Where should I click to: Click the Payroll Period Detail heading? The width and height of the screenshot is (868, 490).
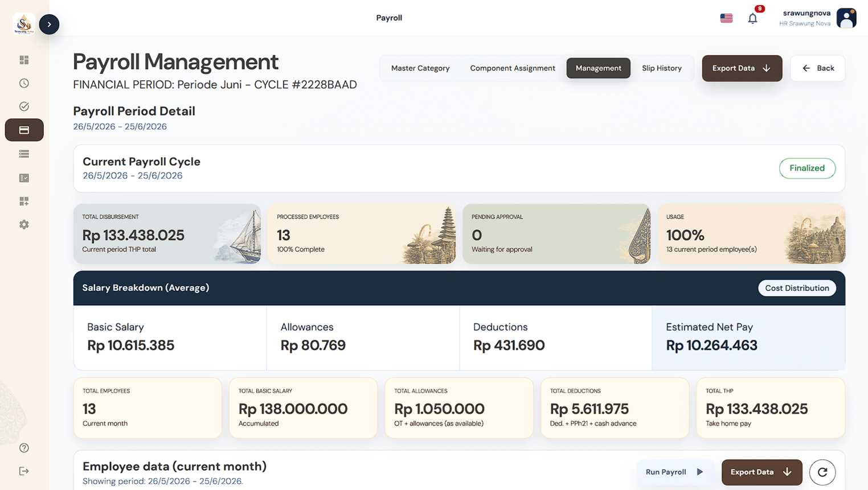tap(134, 111)
